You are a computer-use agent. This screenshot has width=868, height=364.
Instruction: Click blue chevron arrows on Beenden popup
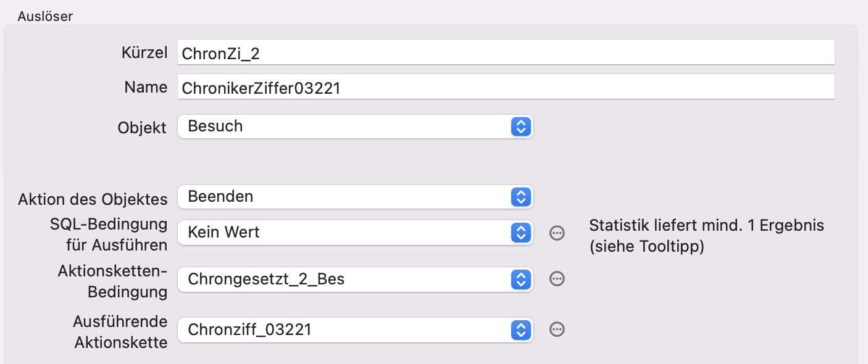521,197
